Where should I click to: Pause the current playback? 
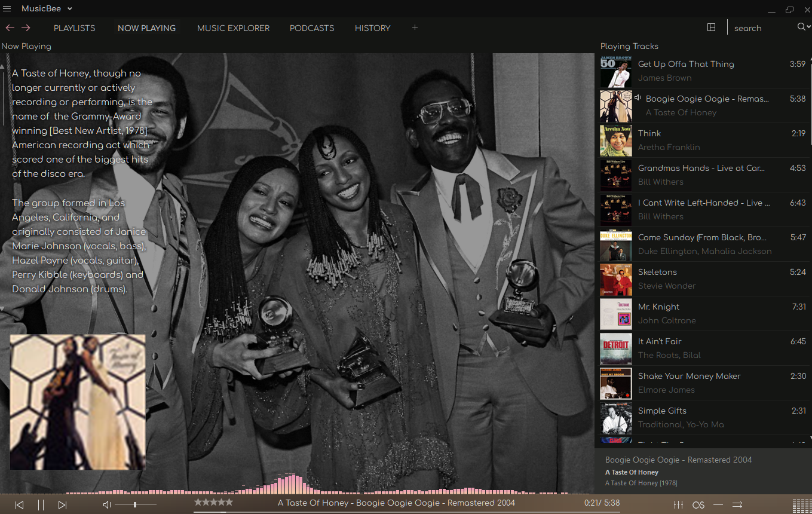coord(41,505)
